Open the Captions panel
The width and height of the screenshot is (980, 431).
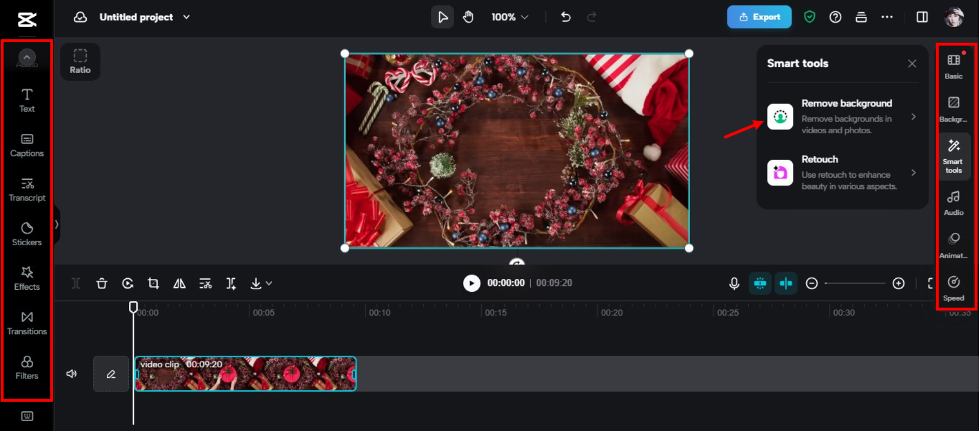pos(27,146)
